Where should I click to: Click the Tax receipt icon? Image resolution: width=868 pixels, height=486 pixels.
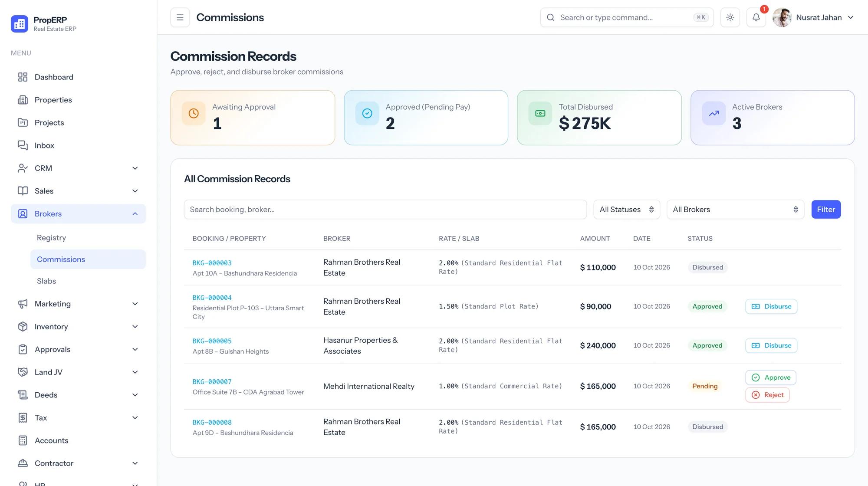[23, 418]
